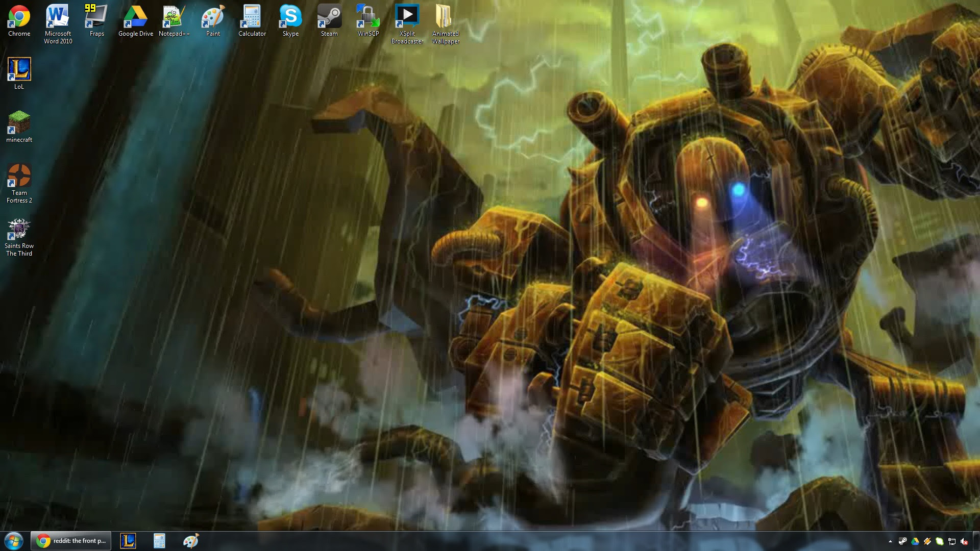Click the Show Desktop button
The height and width of the screenshot is (551, 980).
coord(976,541)
